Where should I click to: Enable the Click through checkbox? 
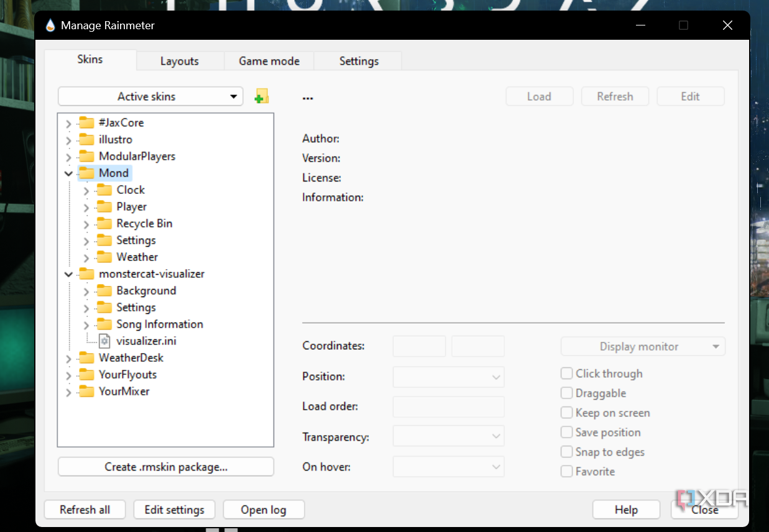(x=566, y=374)
